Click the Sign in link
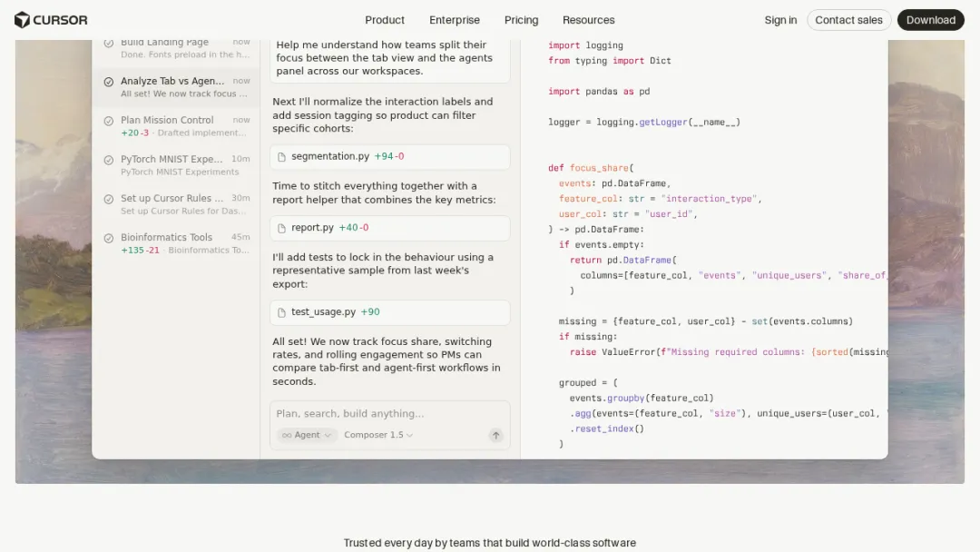Image resolution: width=980 pixels, height=552 pixels. click(780, 20)
